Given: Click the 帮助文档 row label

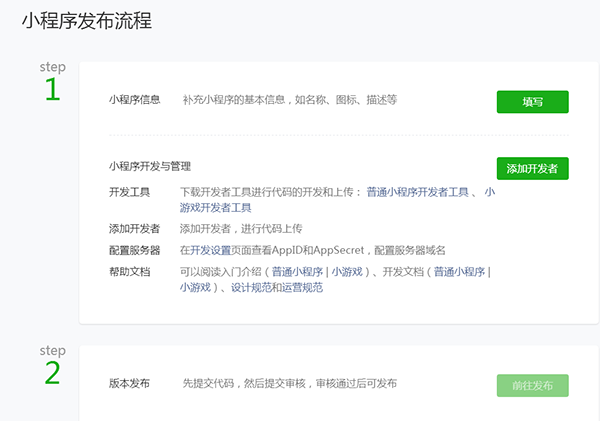Looking at the screenshot, I should pos(129,272).
